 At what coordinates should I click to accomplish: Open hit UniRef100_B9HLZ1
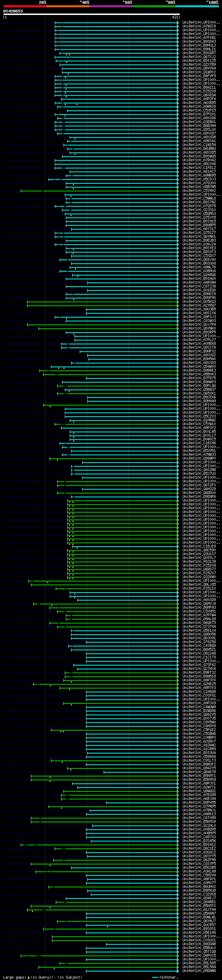click(x=199, y=49)
